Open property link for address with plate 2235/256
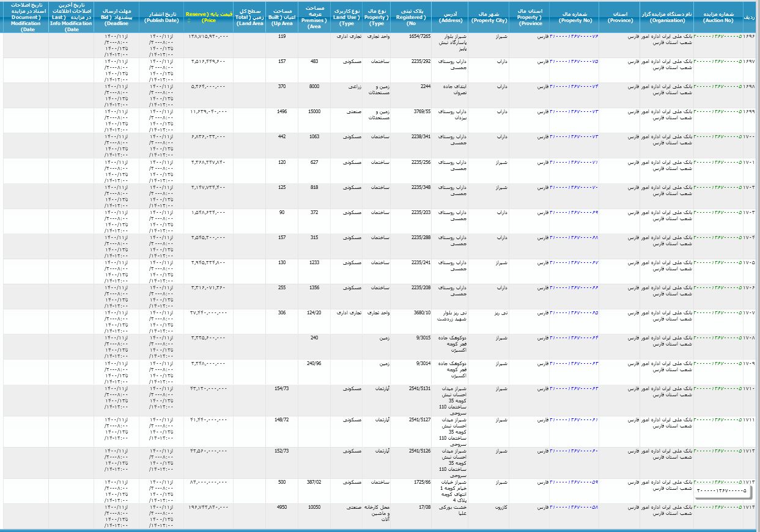 [x=574, y=162]
